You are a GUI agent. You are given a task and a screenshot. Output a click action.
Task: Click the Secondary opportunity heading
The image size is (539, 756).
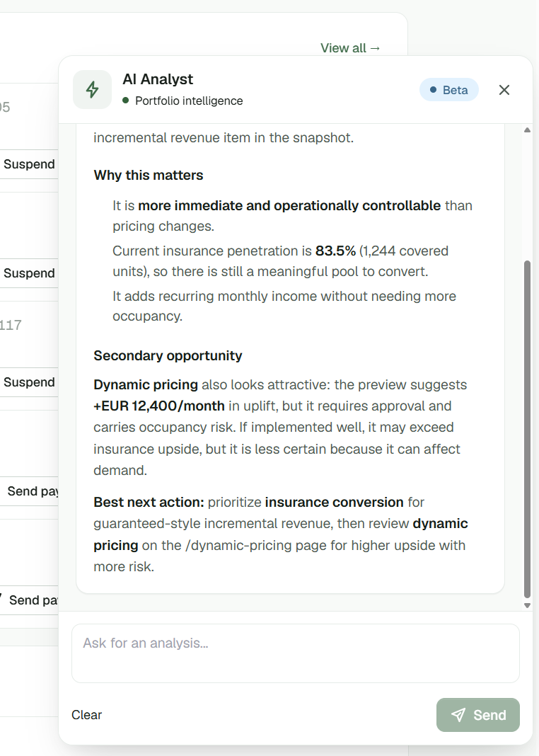[168, 356]
